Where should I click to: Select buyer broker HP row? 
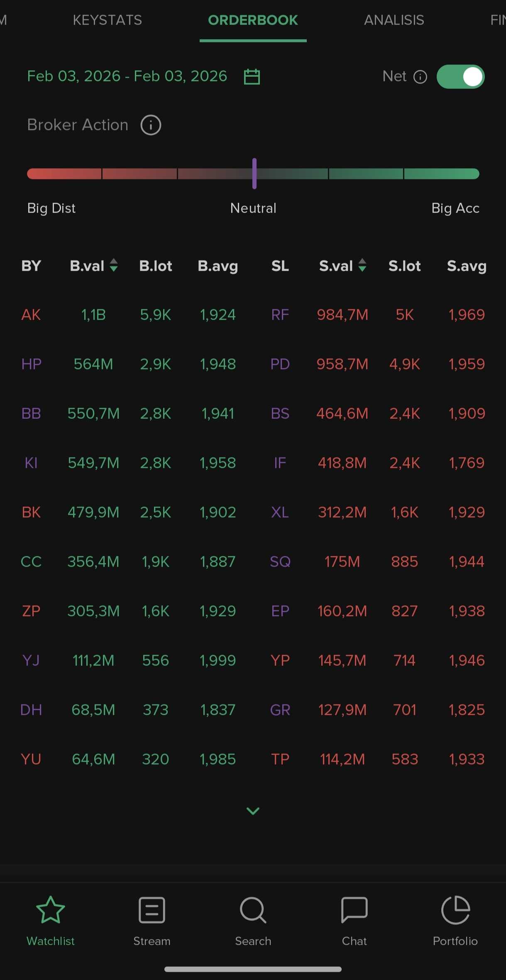tap(31, 364)
